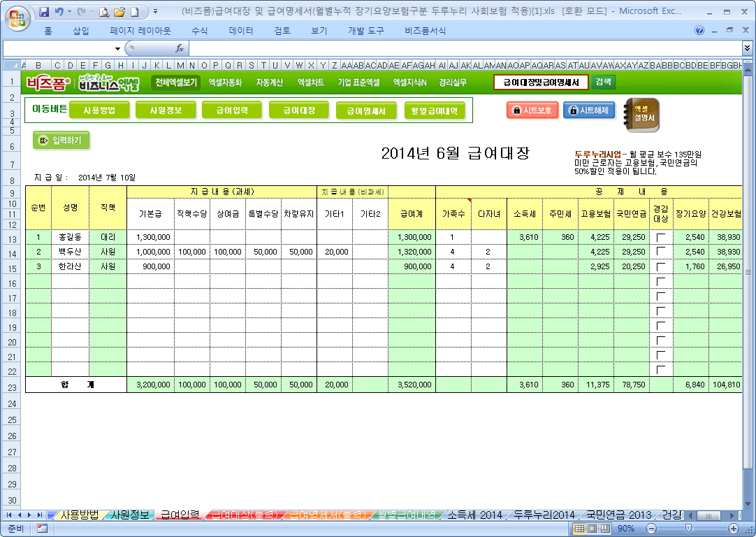Switch to Page Layout view in status bar
The image size is (756, 537).
pyautogui.click(x=593, y=529)
